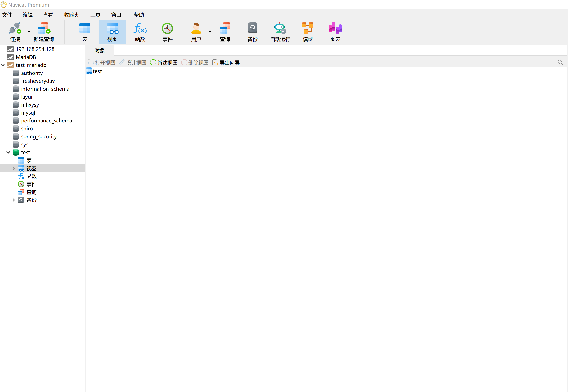
Task: Open the User dropdown arrow
Action: coord(210,32)
